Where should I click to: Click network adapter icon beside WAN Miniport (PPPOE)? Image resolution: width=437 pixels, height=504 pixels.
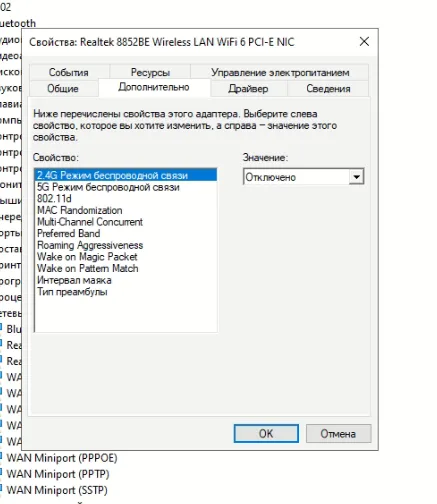tap(1, 456)
